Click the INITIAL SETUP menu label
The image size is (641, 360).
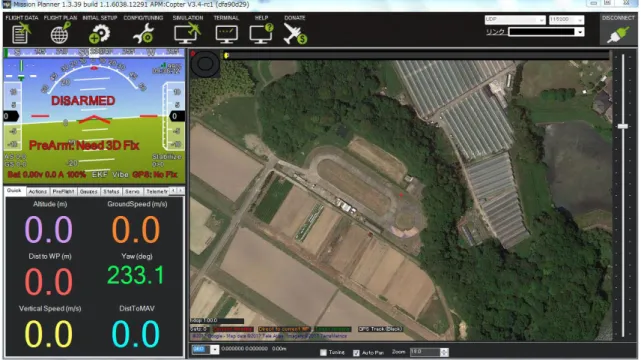pos(100,18)
